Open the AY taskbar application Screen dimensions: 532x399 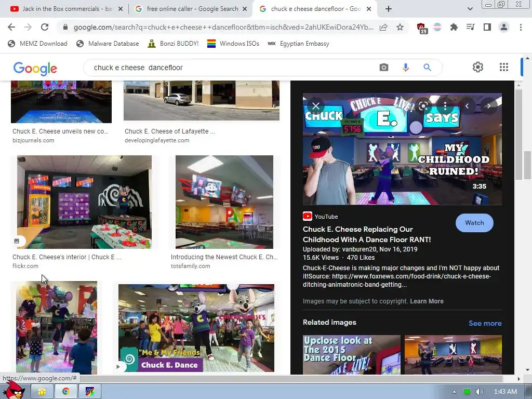click(x=89, y=392)
